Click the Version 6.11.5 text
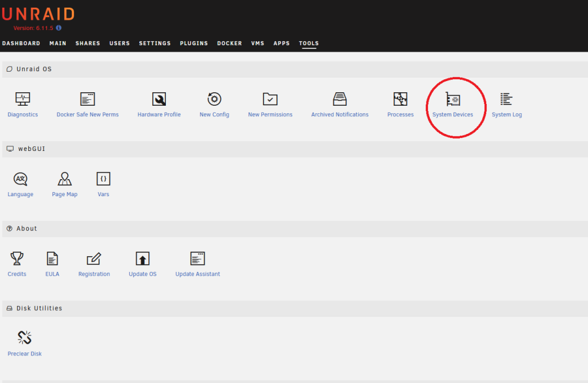The image size is (588, 383). (34, 28)
